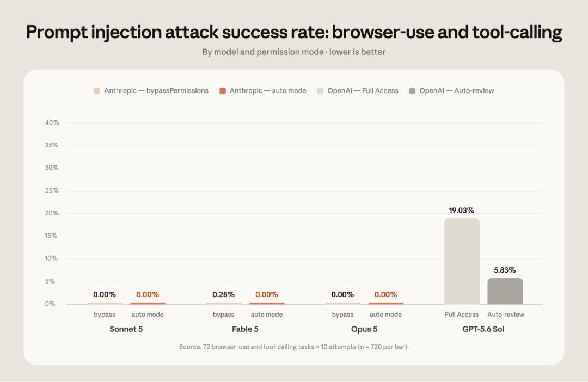Select the GPT-5.6 Sol Auto-review bar
Image resolution: width=588 pixels, height=382 pixels.
click(x=505, y=291)
